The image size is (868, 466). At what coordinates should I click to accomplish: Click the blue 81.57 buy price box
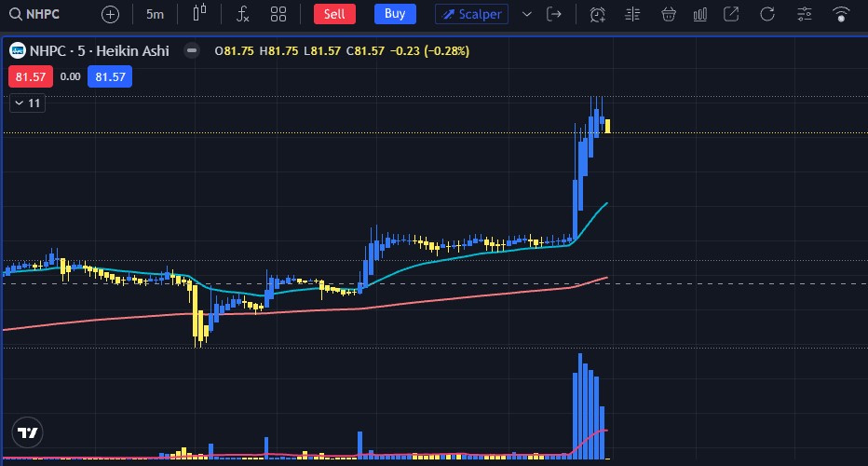pos(110,76)
